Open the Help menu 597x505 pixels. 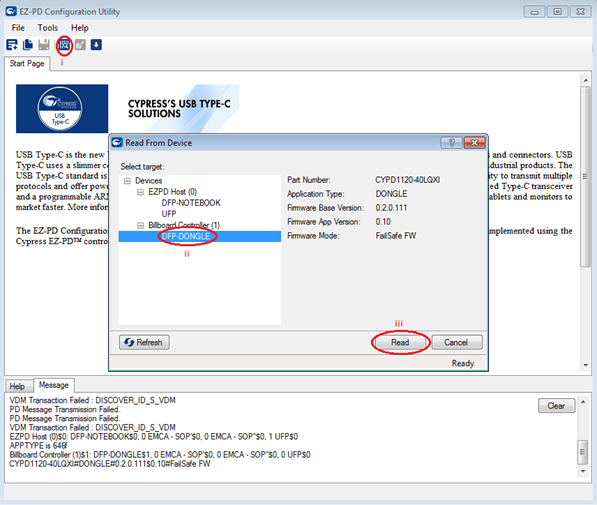tap(80, 28)
